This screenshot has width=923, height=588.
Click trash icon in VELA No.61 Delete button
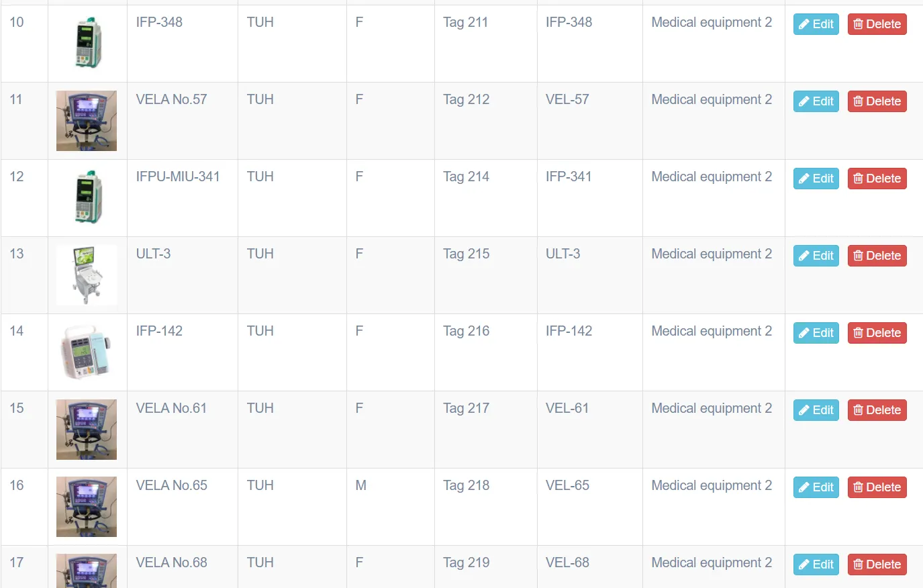click(x=858, y=410)
